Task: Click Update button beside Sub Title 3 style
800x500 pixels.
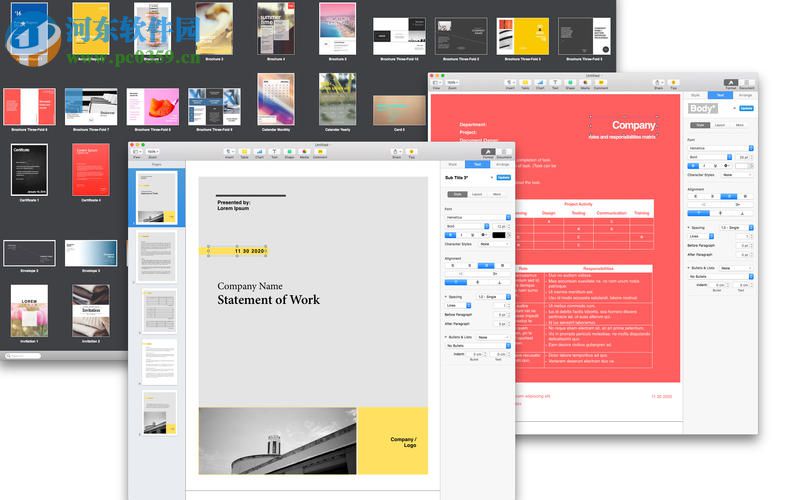Action: coord(504,178)
